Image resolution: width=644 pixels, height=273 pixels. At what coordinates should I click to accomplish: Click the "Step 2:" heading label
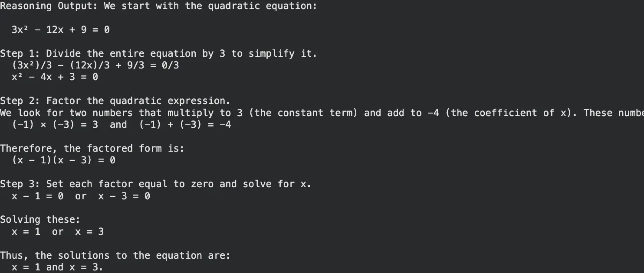pos(20,101)
